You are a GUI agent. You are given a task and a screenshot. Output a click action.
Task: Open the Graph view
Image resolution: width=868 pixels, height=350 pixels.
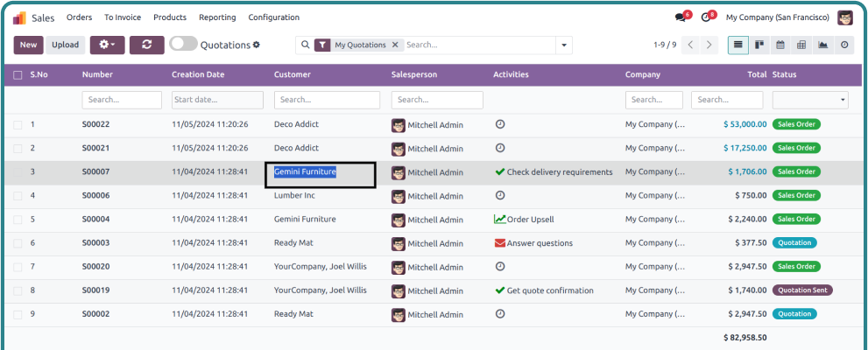822,45
